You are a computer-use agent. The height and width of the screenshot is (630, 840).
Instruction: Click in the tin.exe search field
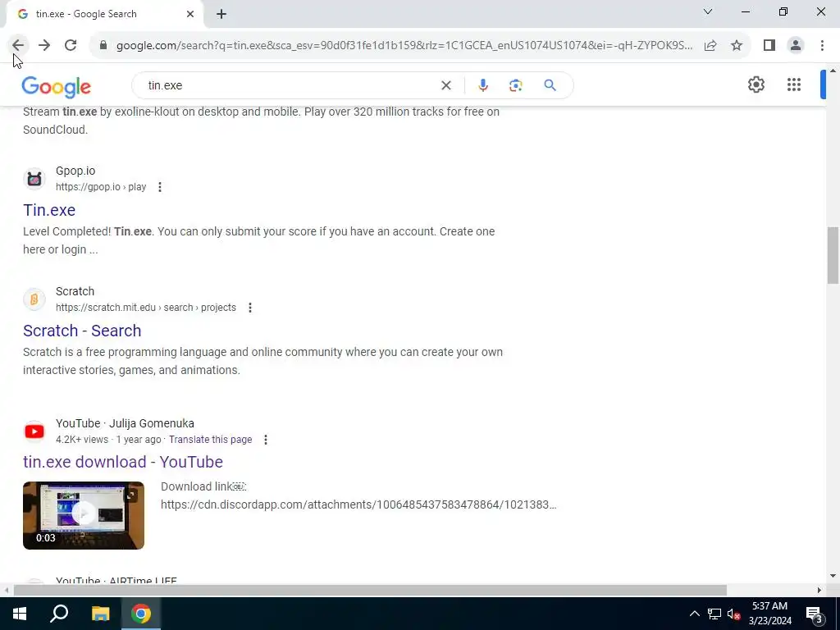pyautogui.click(x=290, y=85)
